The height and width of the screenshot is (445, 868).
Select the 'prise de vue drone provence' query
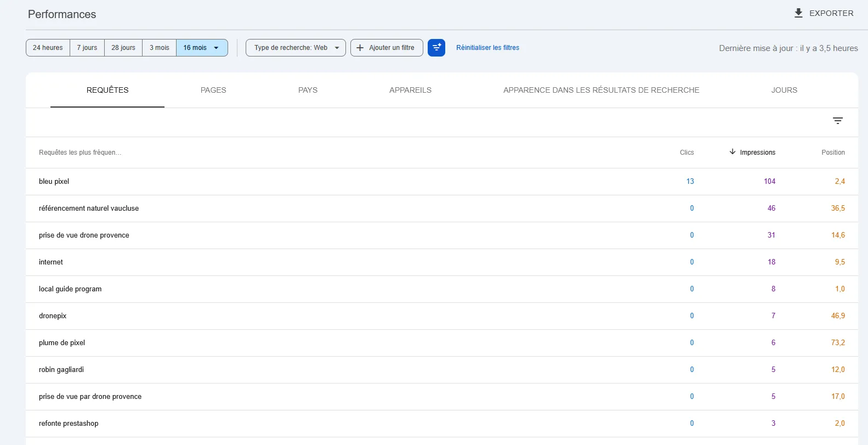(441, 235)
